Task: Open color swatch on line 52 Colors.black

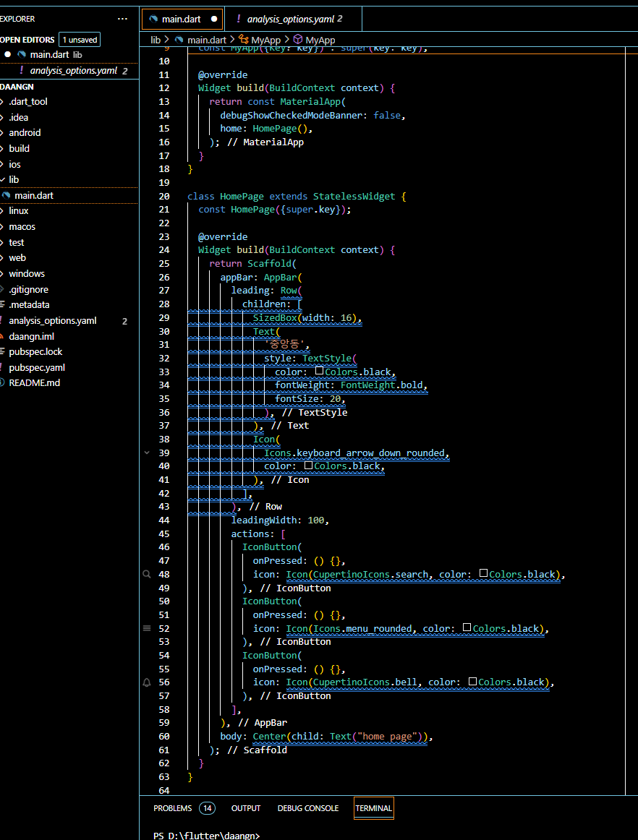Action: click(467, 627)
